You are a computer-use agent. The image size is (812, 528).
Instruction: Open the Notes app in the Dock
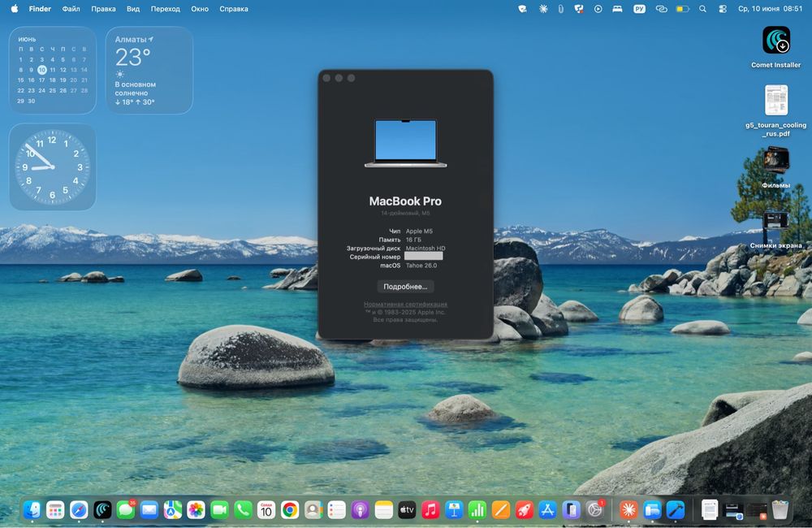384,510
